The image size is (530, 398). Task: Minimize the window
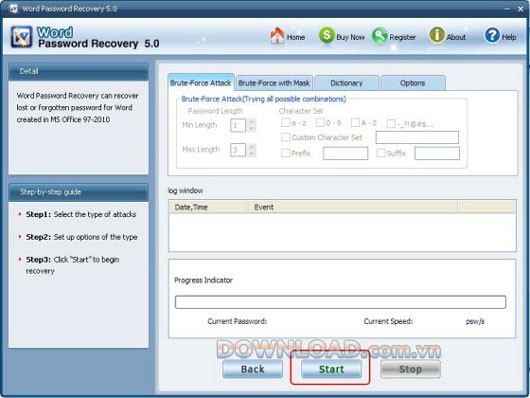click(x=507, y=9)
